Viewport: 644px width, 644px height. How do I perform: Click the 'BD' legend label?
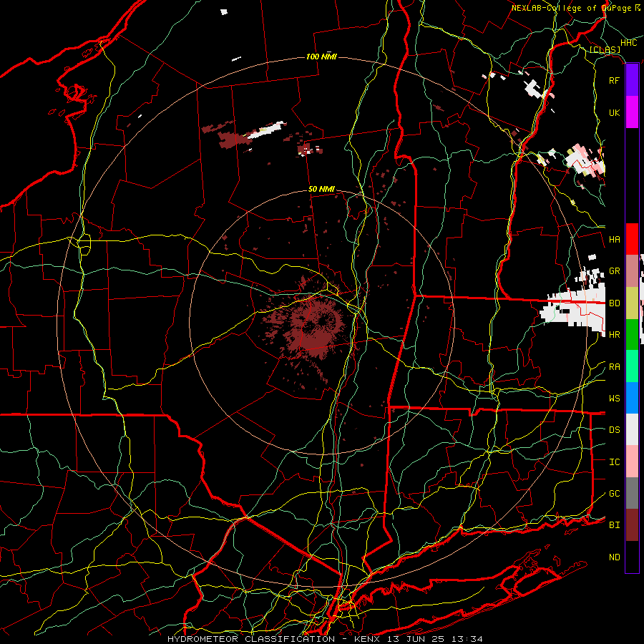(x=615, y=303)
